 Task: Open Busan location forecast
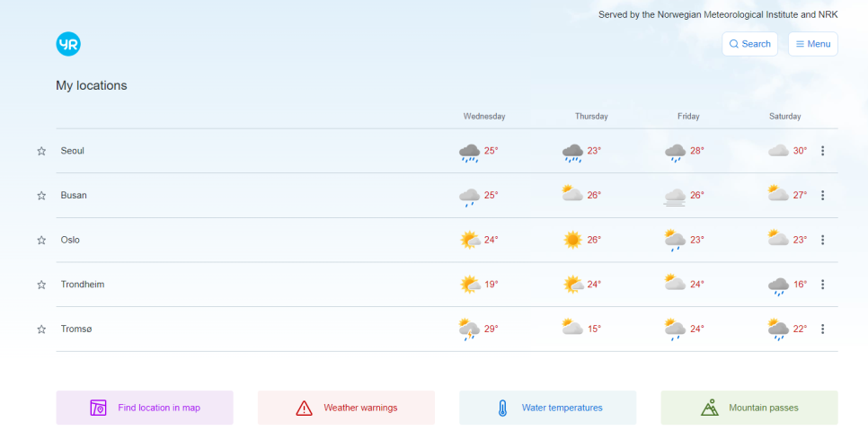click(x=74, y=195)
